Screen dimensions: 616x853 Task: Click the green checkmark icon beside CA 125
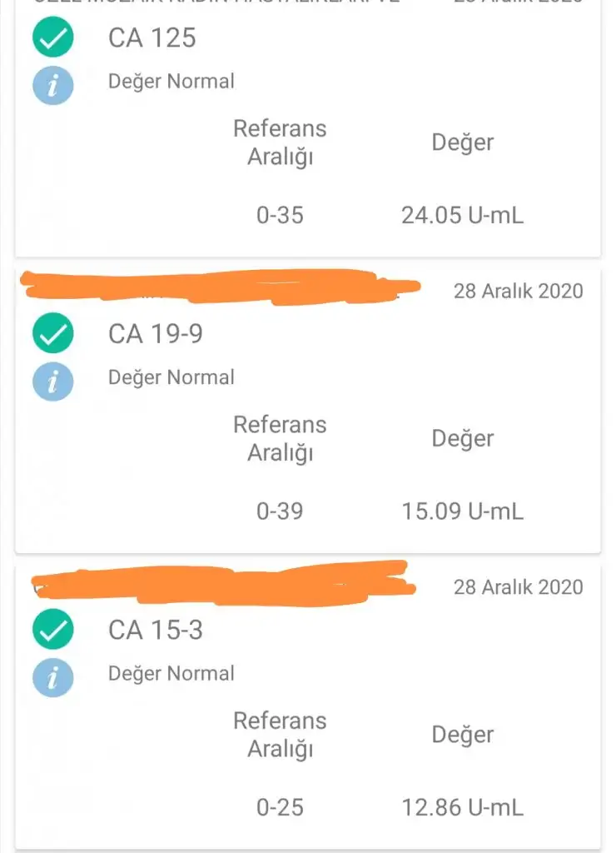53,38
